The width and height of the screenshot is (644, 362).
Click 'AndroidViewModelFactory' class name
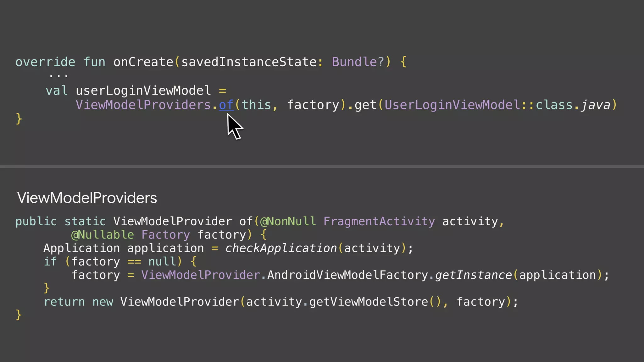[348, 275]
